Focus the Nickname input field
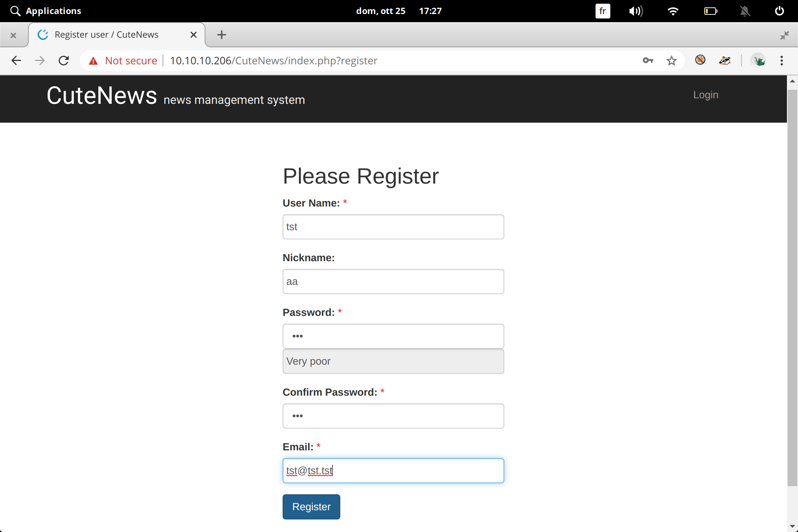Image resolution: width=798 pixels, height=532 pixels. click(x=393, y=282)
